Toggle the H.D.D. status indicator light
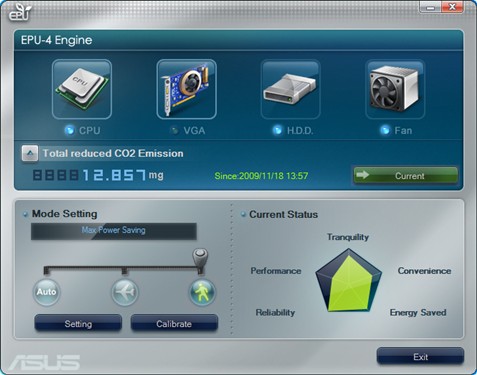This screenshot has width=477, height=375. (277, 130)
